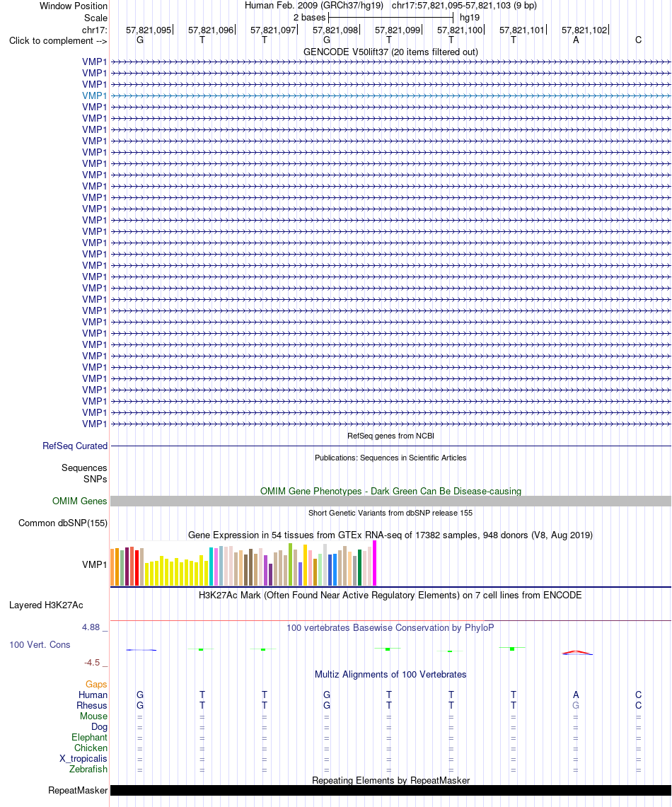Click the Mouse alignment row label

click(x=93, y=716)
